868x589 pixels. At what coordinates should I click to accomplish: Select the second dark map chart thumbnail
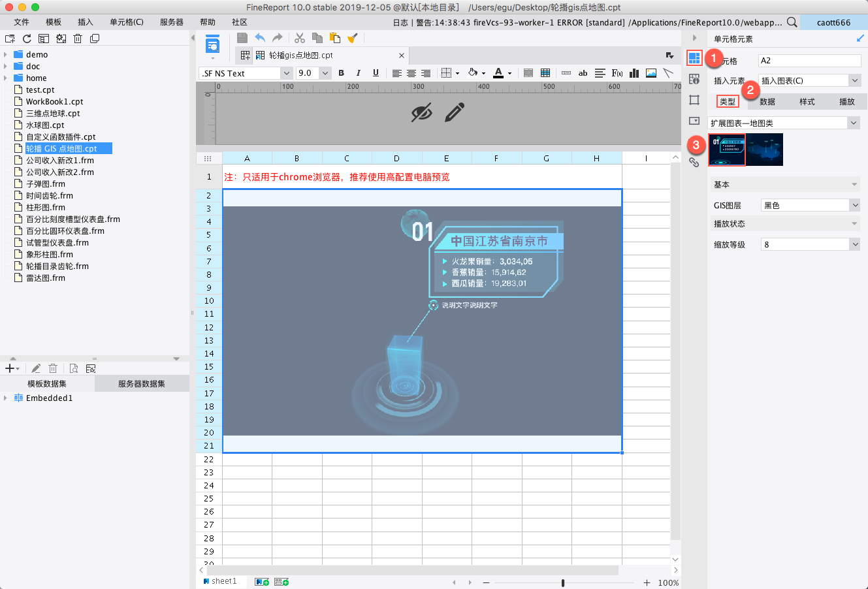(764, 150)
